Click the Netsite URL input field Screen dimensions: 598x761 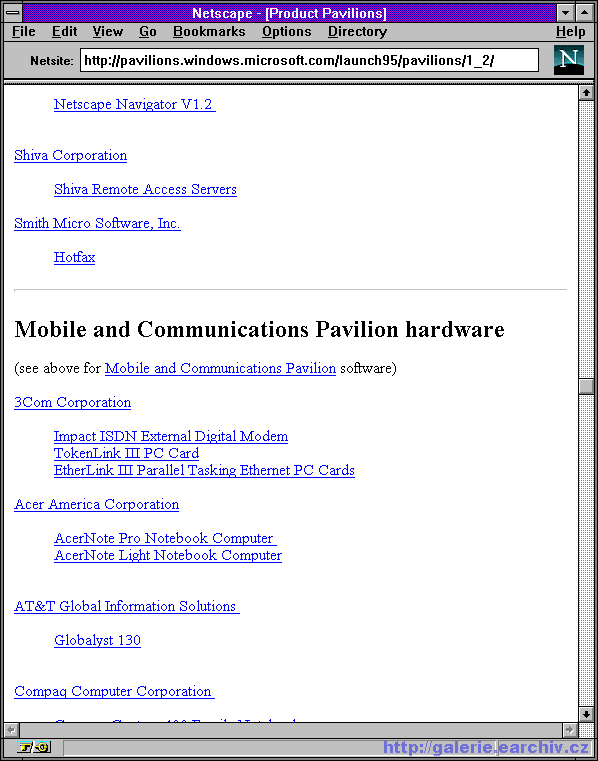pyautogui.click(x=309, y=60)
